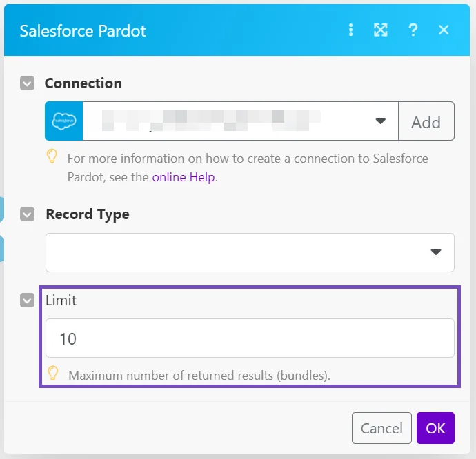
Task: Click the lightbulb hint under Connection
Action: (52, 156)
